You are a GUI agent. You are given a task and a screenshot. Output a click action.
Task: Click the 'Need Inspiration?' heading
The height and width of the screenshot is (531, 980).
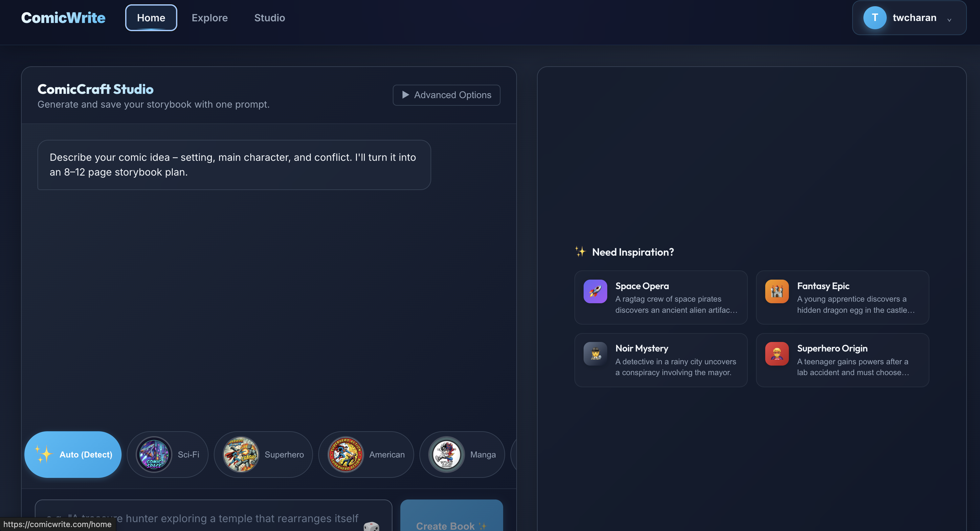click(633, 252)
